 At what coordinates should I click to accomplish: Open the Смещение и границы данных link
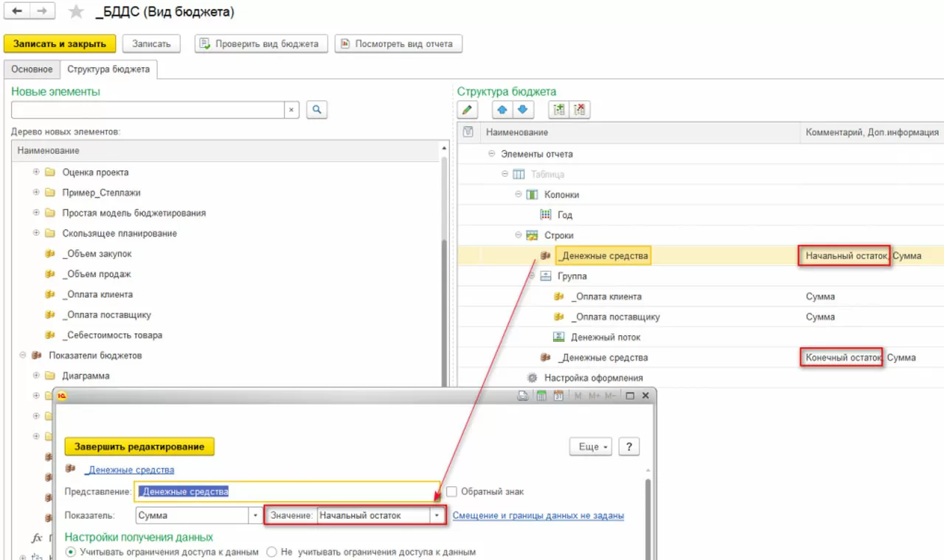coord(538,516)
